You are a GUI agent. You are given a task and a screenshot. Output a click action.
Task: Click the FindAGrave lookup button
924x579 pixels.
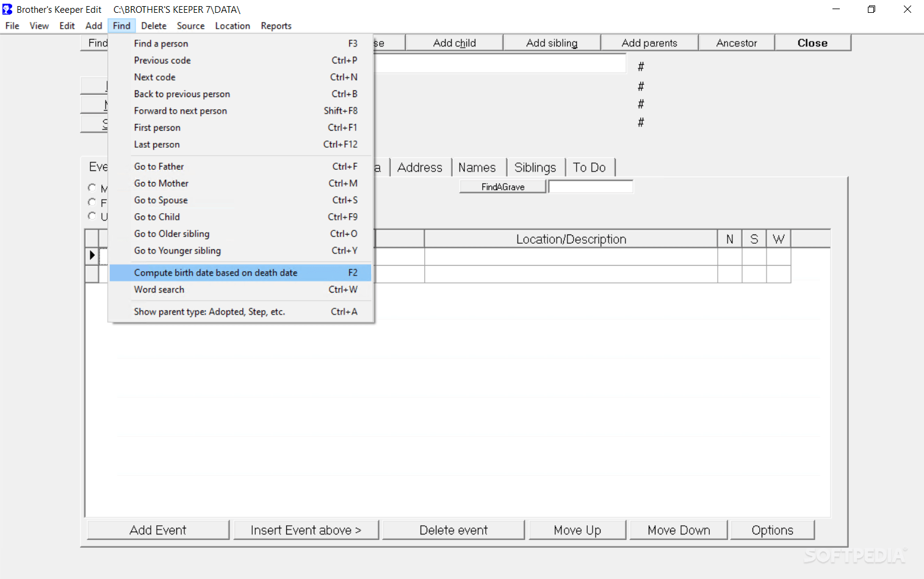tap(502, 186)
